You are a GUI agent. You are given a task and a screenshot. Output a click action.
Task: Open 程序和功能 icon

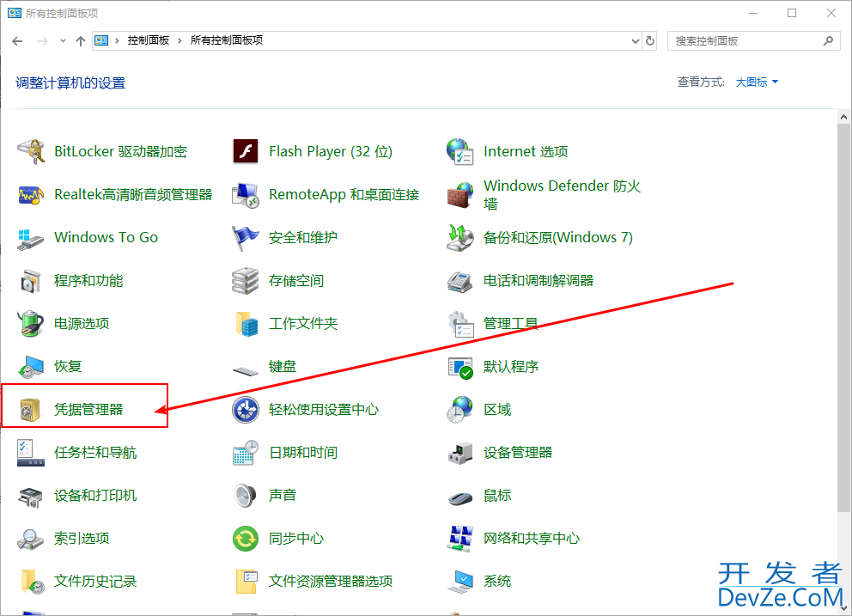30,281
